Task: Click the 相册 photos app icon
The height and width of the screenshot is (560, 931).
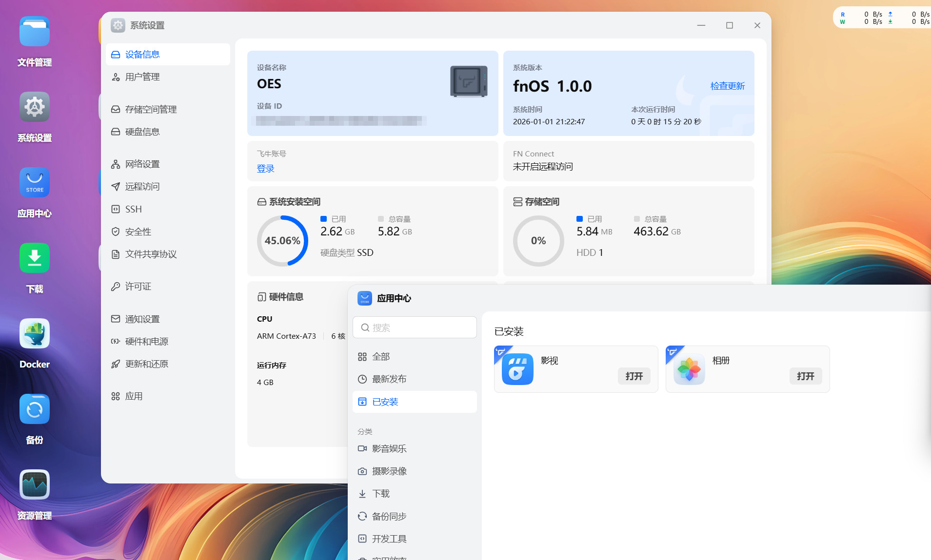Action: (x=689, y=369)
